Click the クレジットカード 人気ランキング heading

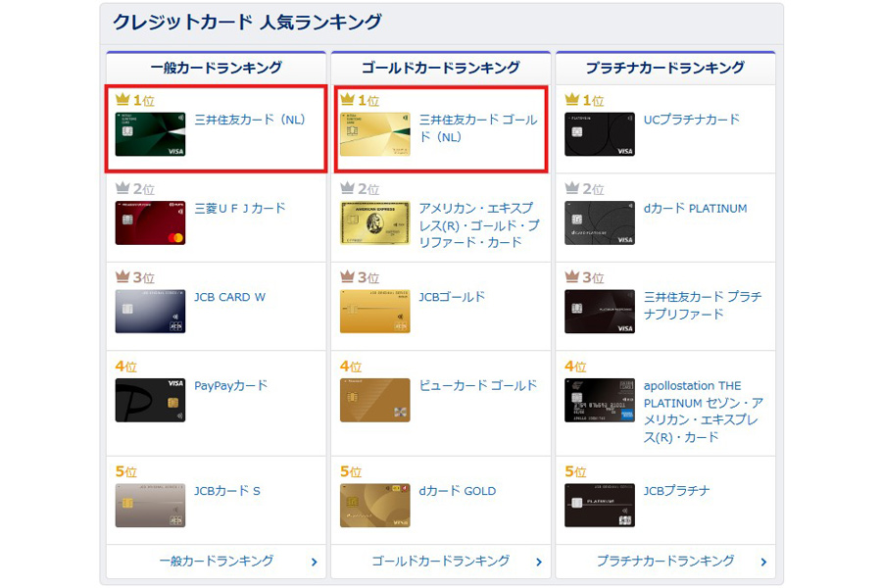(247, 22)
